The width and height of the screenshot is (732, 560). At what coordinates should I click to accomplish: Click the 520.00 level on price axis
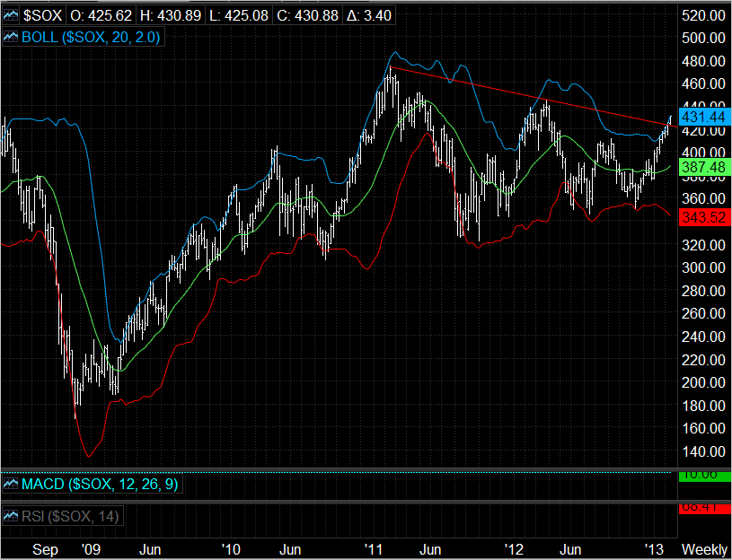(x=702, y=15)
